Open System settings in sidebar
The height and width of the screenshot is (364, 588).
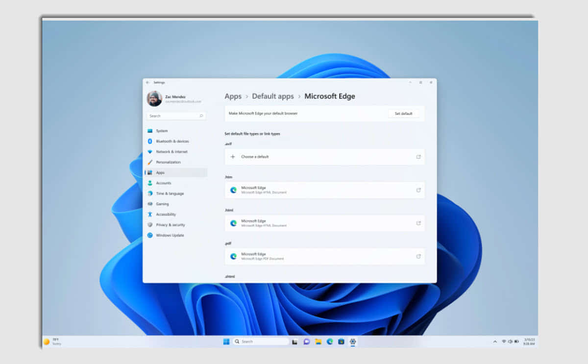coord(176,131)
